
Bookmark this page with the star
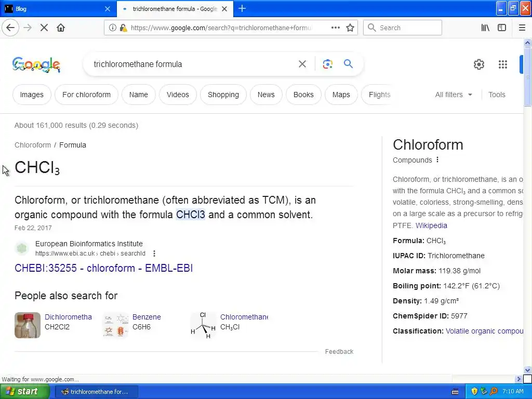(350, 28)
